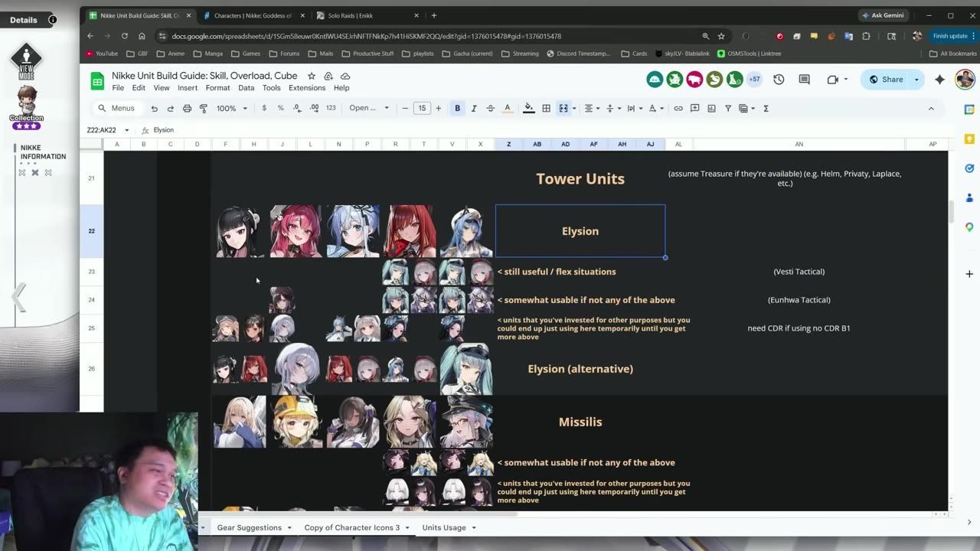
Task: Toggle merge cells
Action: (563, 109)
